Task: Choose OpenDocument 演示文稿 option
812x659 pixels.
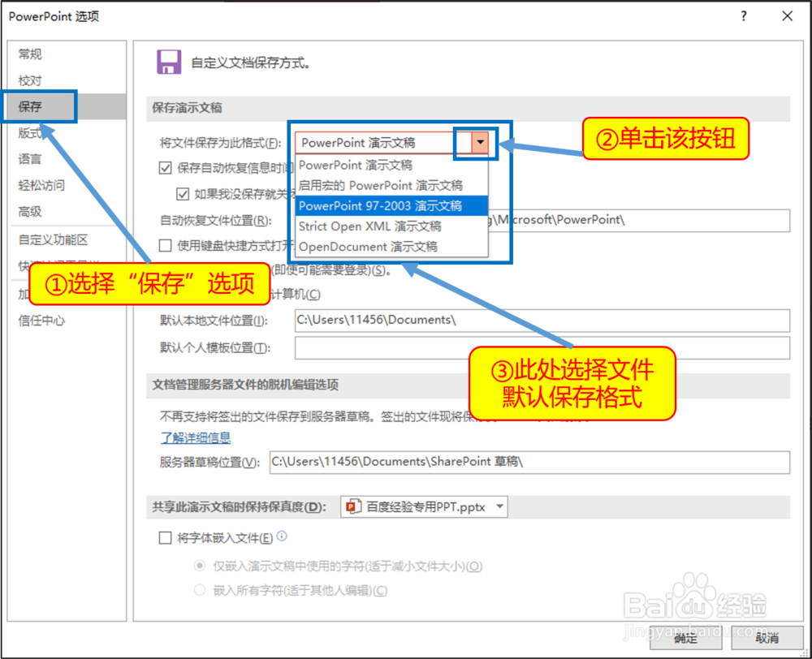Action: (391, 247)
